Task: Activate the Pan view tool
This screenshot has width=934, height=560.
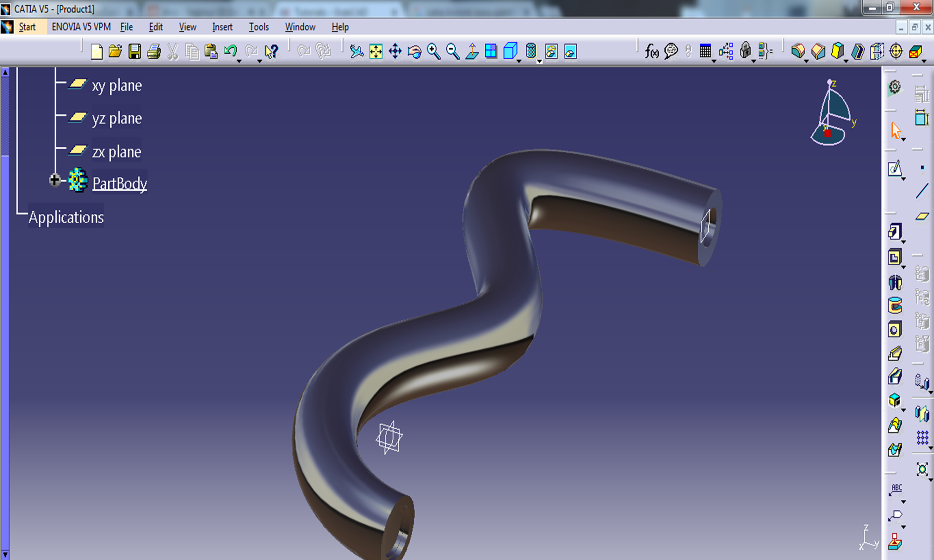Action: tap(395, 51)
